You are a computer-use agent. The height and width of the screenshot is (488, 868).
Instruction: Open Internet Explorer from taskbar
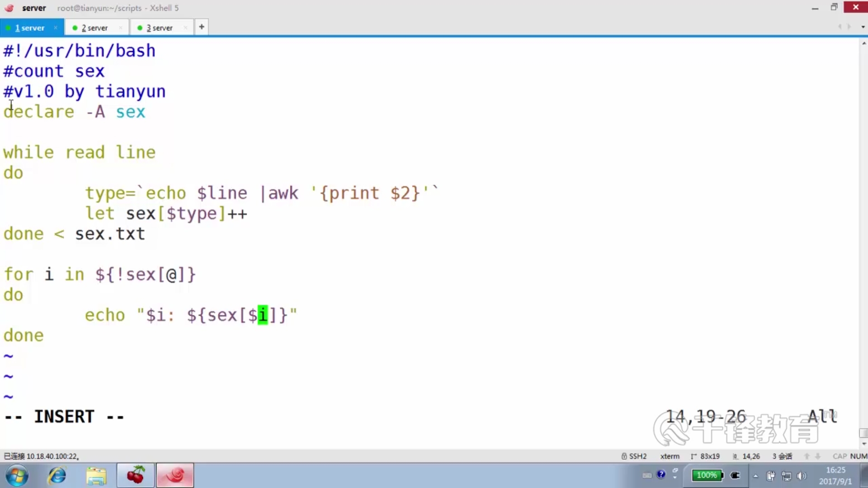click(57, 475)
